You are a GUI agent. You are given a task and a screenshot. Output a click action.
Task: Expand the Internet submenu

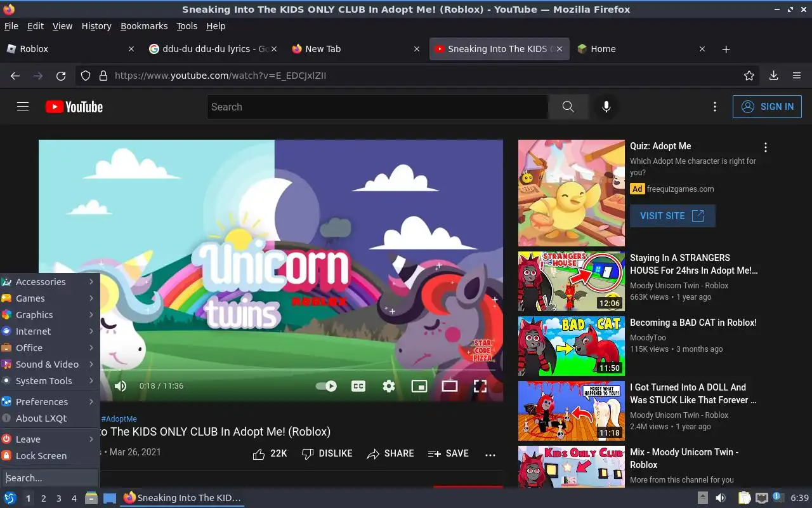pos(49,331)
